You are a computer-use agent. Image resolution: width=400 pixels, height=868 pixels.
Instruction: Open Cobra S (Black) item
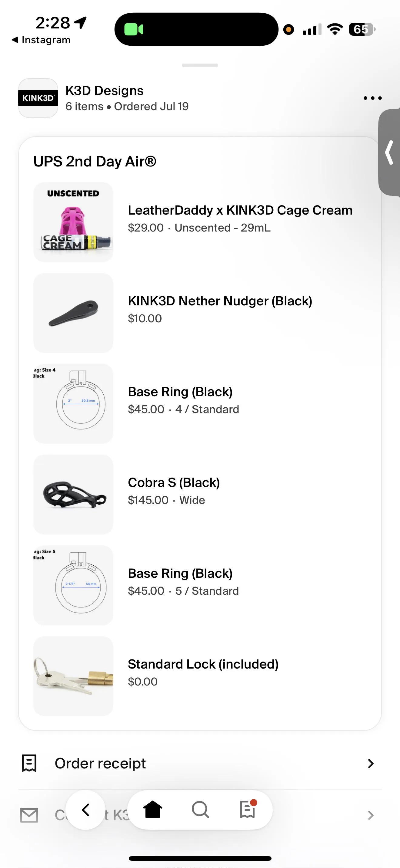coord(174,483)
